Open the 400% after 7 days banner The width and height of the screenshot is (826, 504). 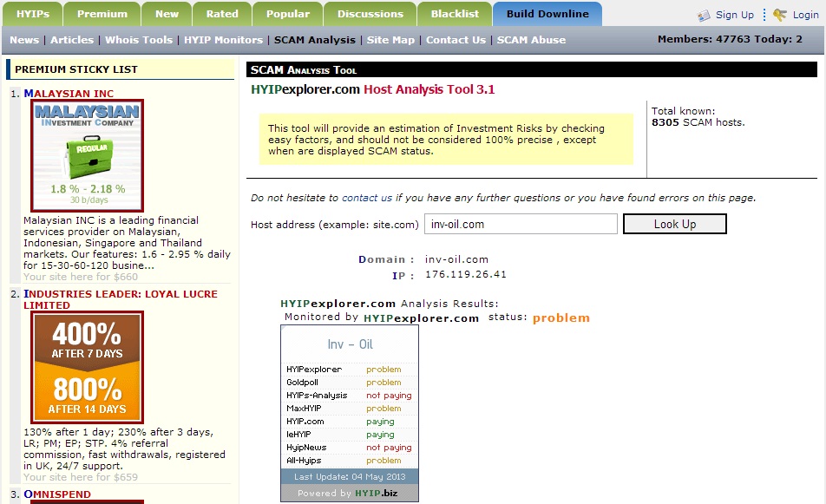(87, 367)
